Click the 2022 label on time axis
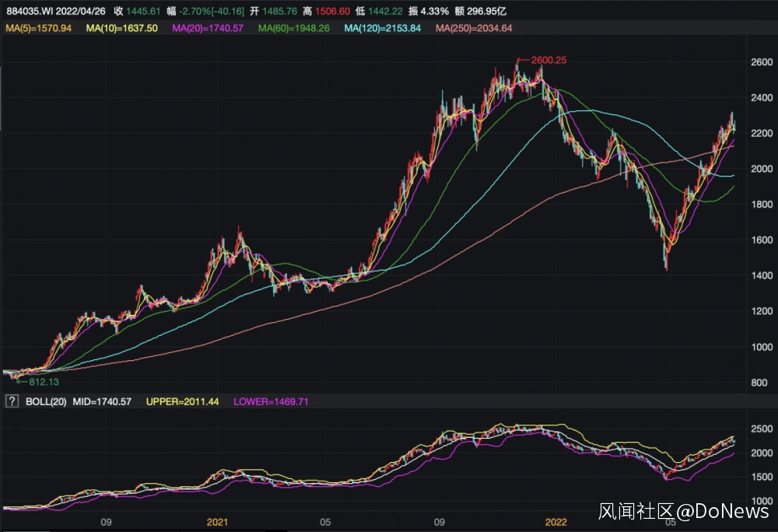 click(x=555, y=522)
